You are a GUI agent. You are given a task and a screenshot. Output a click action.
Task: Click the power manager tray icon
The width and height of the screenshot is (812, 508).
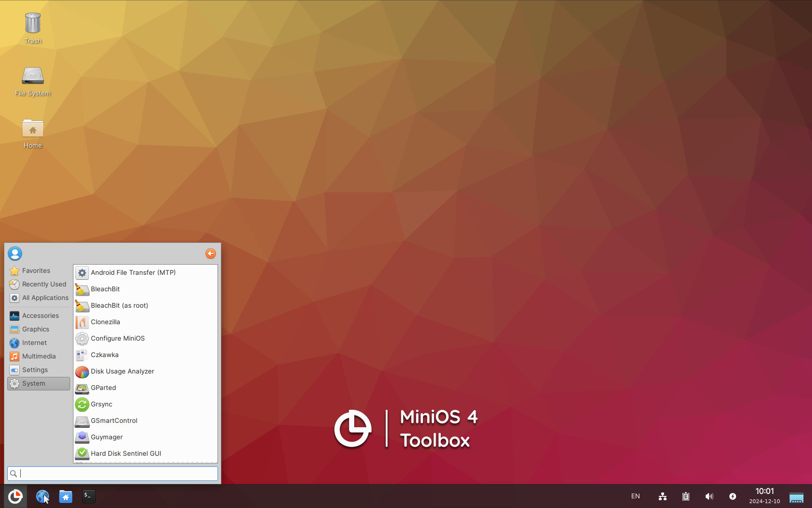coord(733,496)
